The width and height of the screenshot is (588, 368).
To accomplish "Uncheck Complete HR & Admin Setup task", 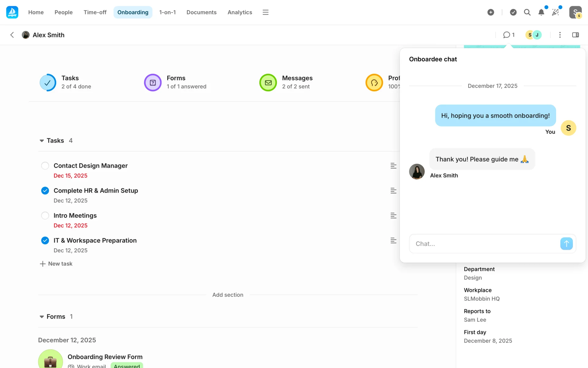I will 45,191.
